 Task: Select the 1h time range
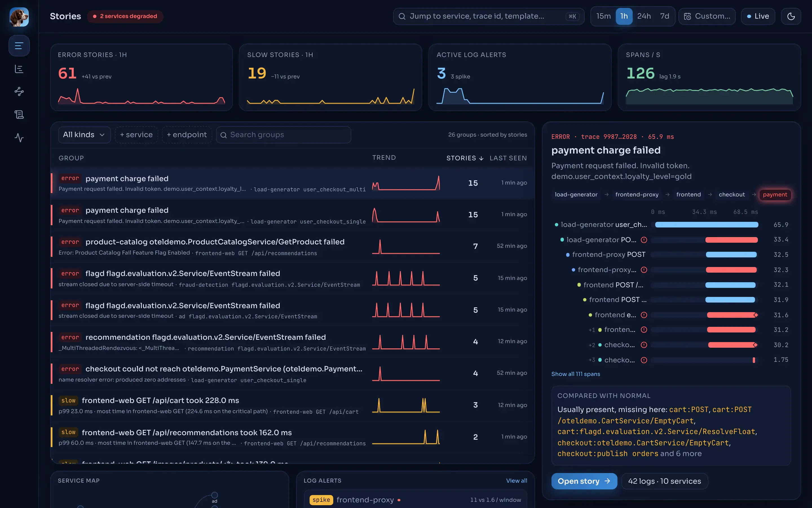[624, 16]
